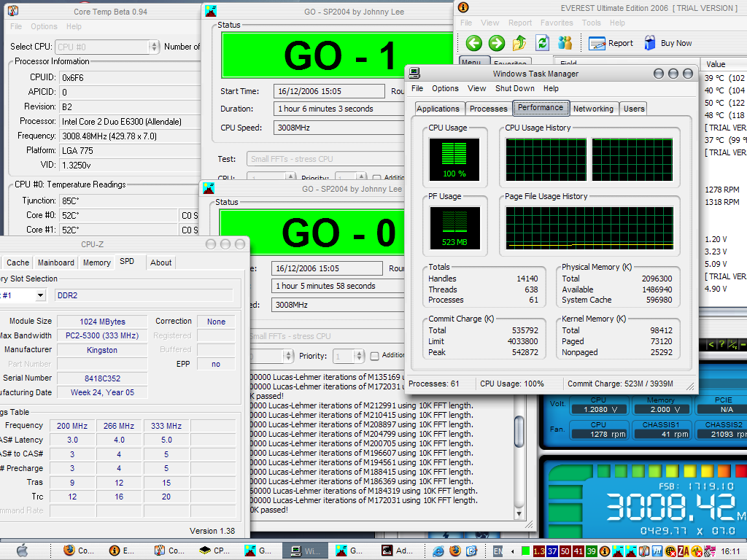
Task: Switch to the CPU-Z 'CP...' taskbar item
Action: click(214, 551)
